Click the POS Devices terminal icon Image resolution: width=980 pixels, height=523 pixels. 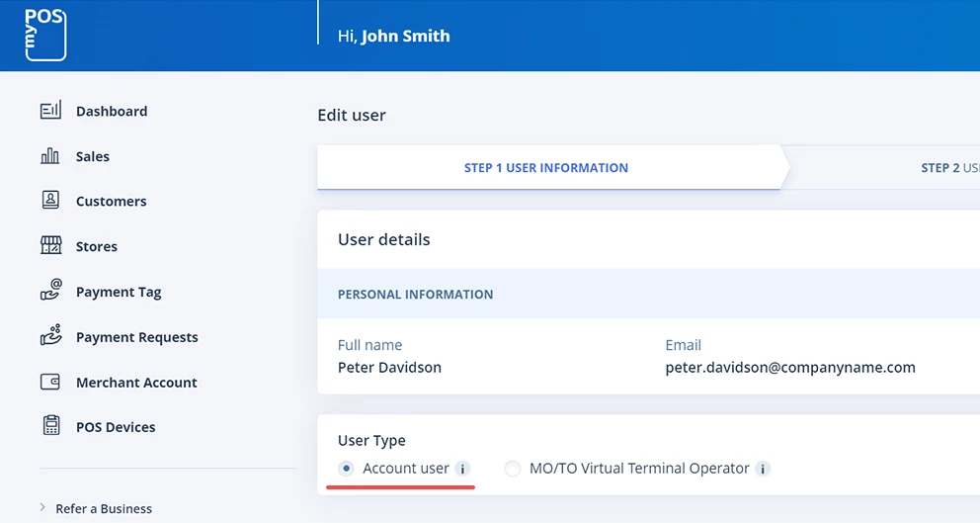point(50,426)
